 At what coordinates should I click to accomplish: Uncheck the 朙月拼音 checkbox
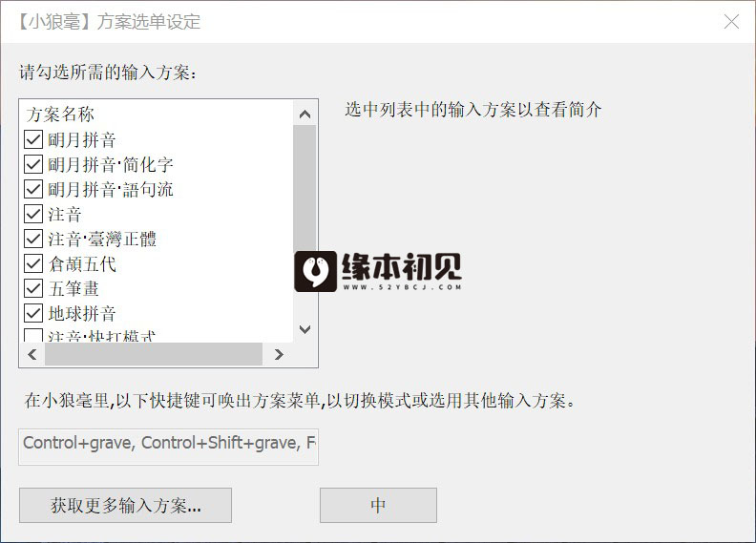pos(33,139)
